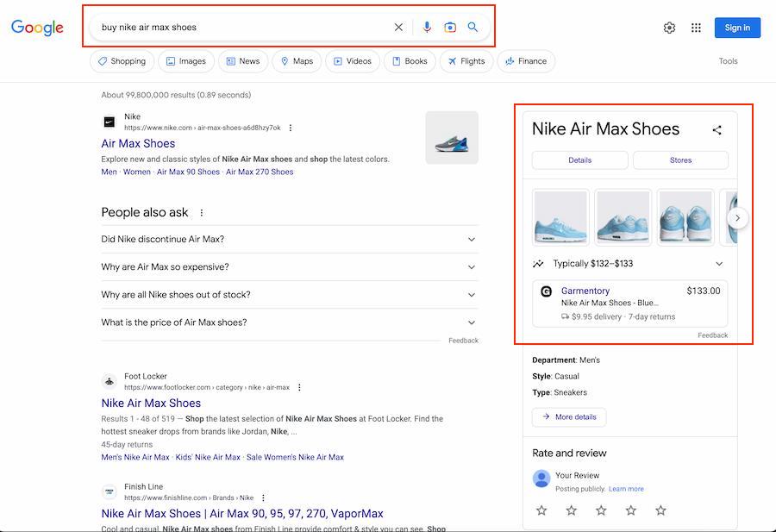Open Finish Line Nike Air Max Shoes result

242,514
